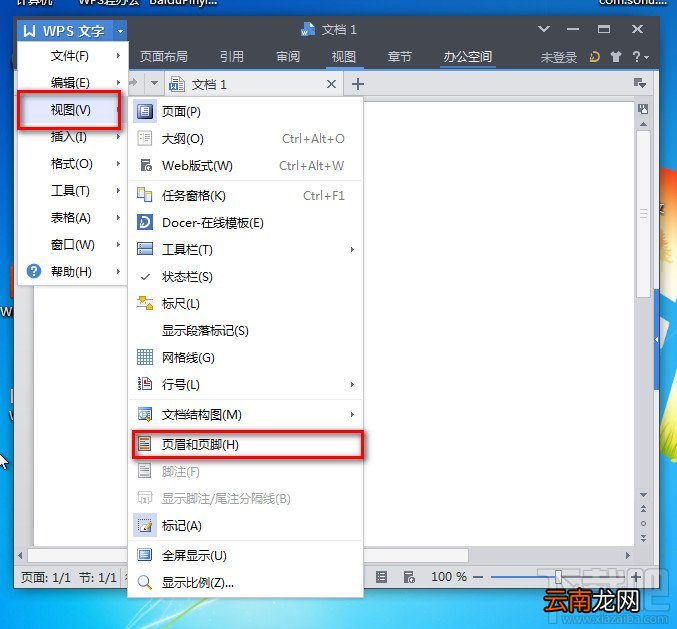Close the 文档 1 document tab
This screenshot has width=677, height=629.
pyautogui.click(x=331, y=84)
